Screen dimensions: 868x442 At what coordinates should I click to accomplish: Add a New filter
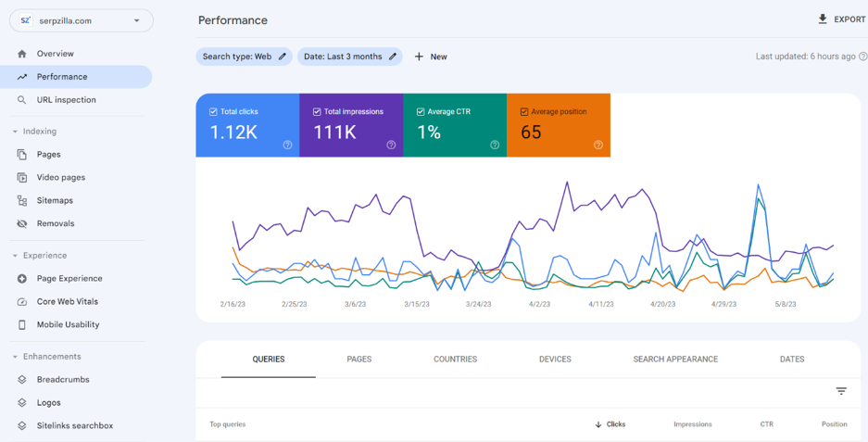coord(431,57)
